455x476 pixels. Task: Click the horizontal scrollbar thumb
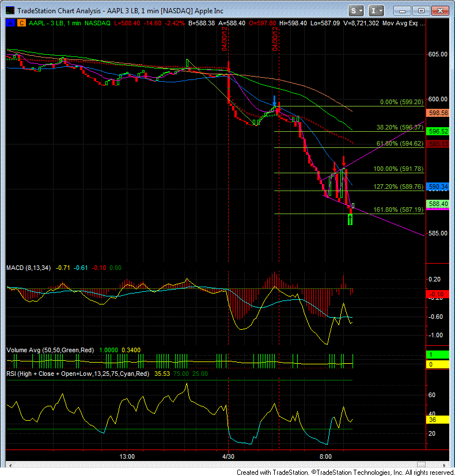(421, 466)
